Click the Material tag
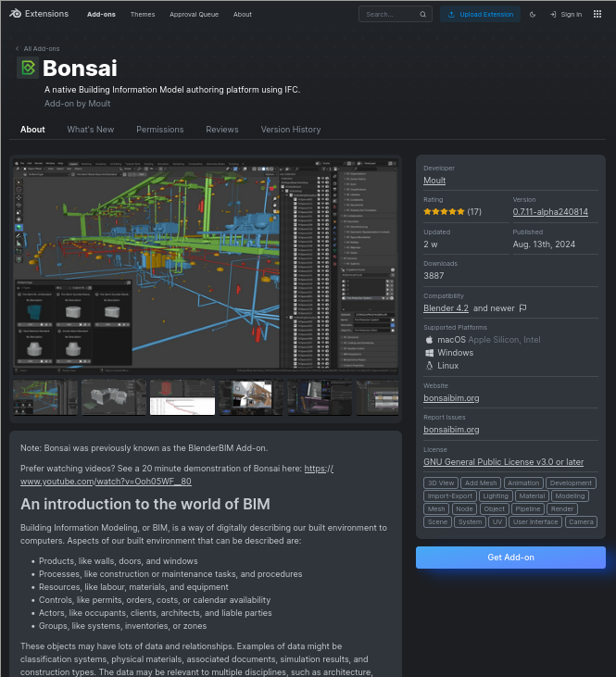This screenshot has height=677, width=616. (x=532, y=496)
